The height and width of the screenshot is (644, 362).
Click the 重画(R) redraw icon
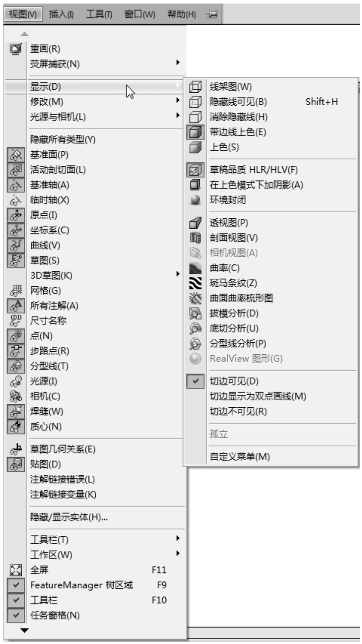15,49
